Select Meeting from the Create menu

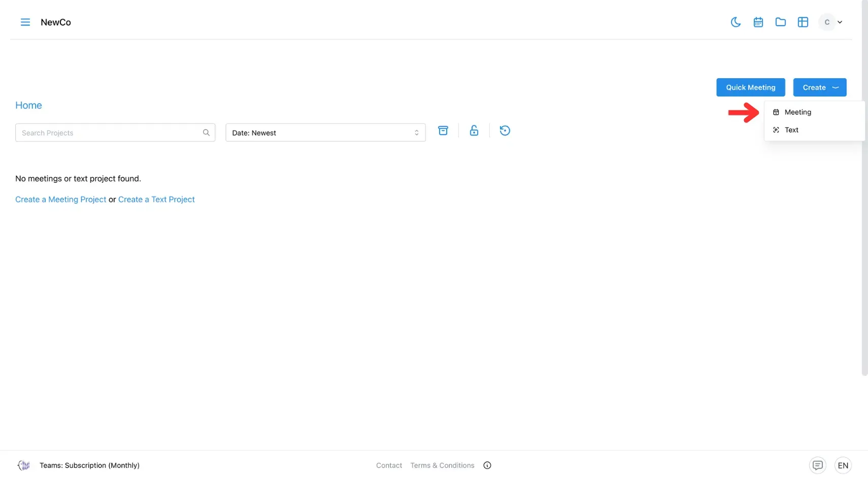click(x=797, y=112)
